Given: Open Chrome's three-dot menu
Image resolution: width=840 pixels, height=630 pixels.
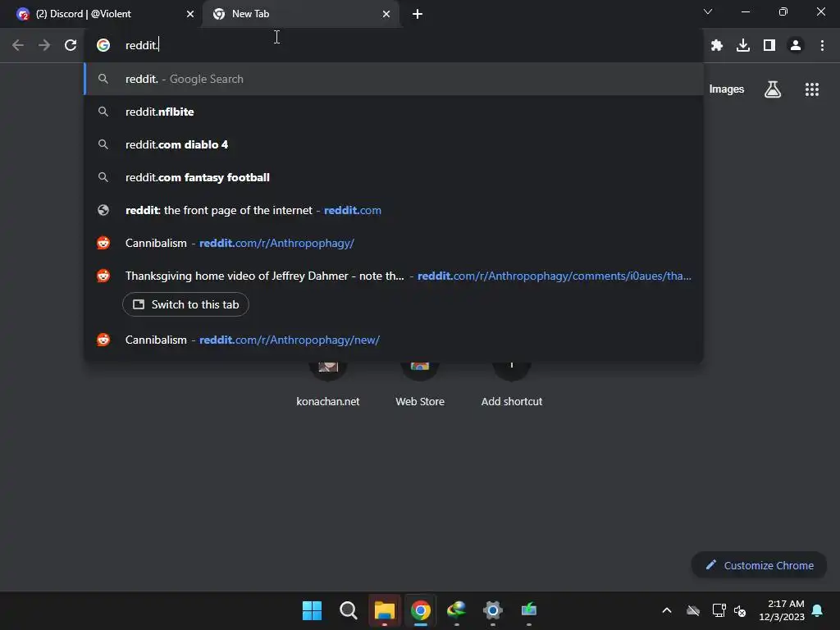Looking at the screenshot, I should pyautogui.click(x=822, y=46).
